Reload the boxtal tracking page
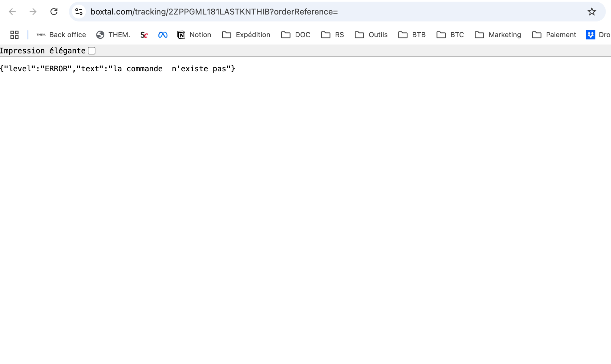The width and height of the screenshot is (611, 364). tap(54, 12)
